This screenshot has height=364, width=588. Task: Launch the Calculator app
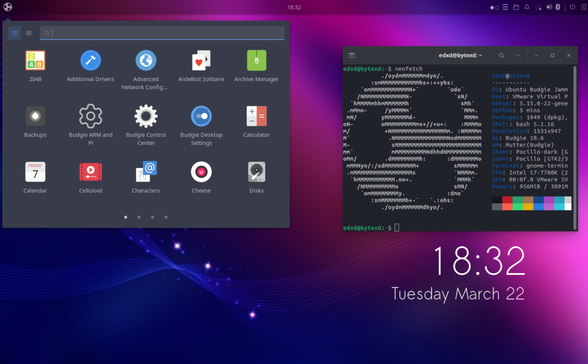click(x=256, y=116)
